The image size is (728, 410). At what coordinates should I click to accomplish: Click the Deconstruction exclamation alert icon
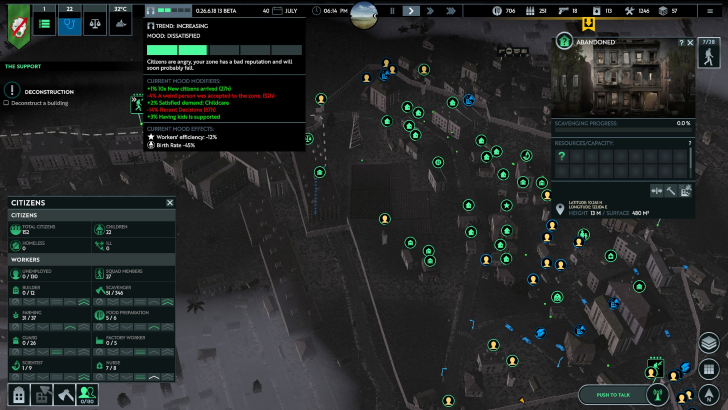pyautogui.click(x=12, y=90)
